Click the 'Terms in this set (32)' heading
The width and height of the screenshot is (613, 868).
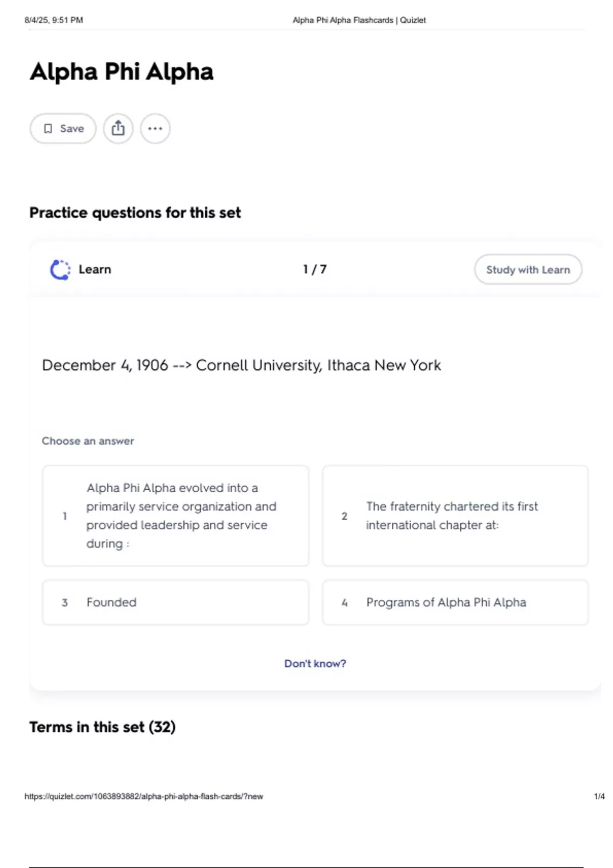[102, 727]
